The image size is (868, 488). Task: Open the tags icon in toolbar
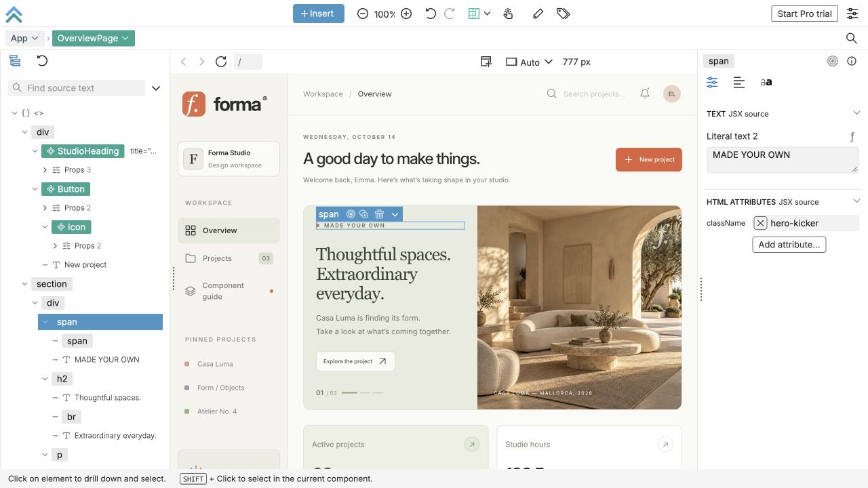(563, 14)
